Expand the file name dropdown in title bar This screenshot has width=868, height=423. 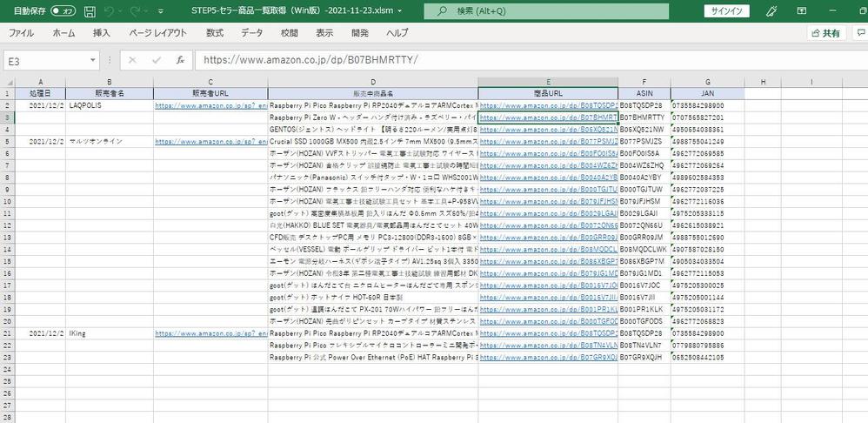pyautogui.click(x=400, y=11)
